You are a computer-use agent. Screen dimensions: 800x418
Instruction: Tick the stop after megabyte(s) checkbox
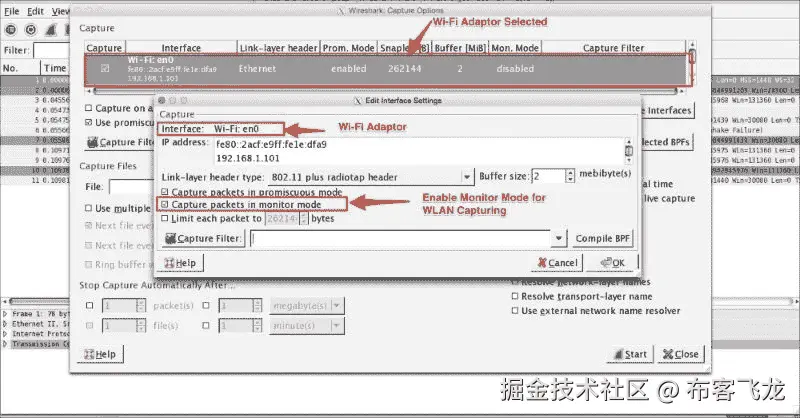(x=206, y=306)
